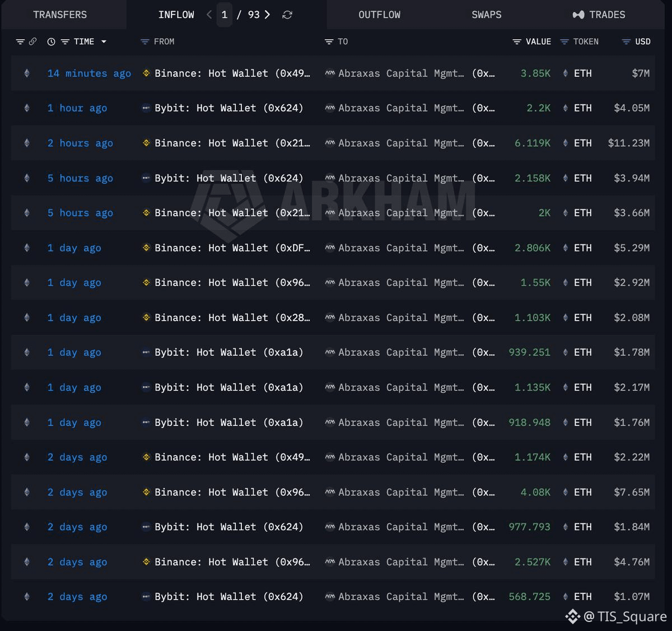Click the refresh icon beside pagination
This screenshot has height=631, width=672.
coord(287,15)
